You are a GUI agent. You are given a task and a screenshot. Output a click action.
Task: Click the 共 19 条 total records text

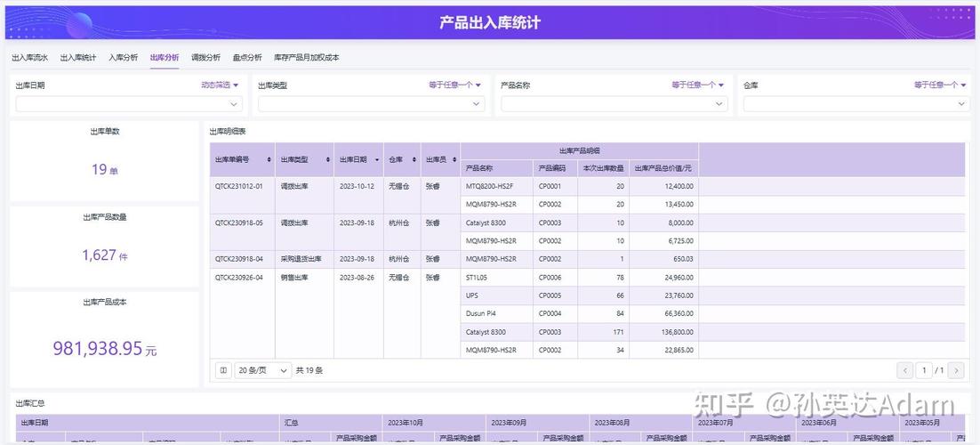309,370
